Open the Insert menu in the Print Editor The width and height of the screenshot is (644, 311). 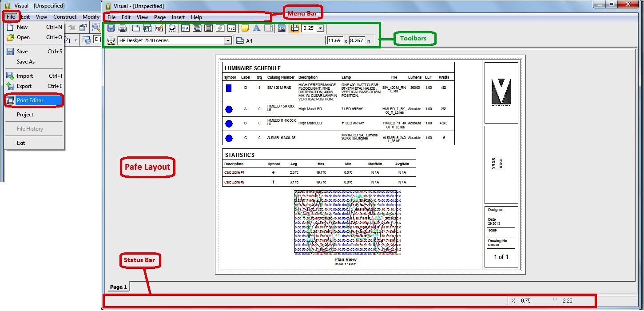178,17
